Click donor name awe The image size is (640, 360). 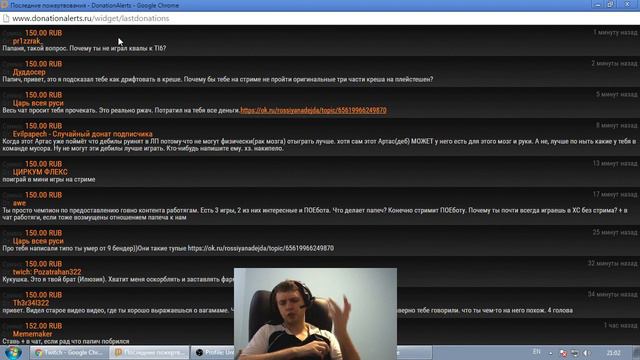click(x=19, y=203)
